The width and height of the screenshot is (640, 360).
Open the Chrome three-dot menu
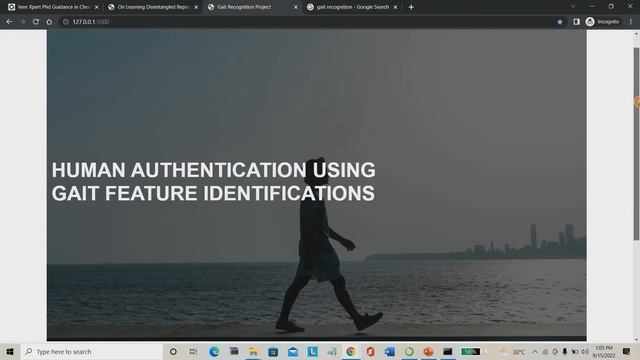pos(631,22)
